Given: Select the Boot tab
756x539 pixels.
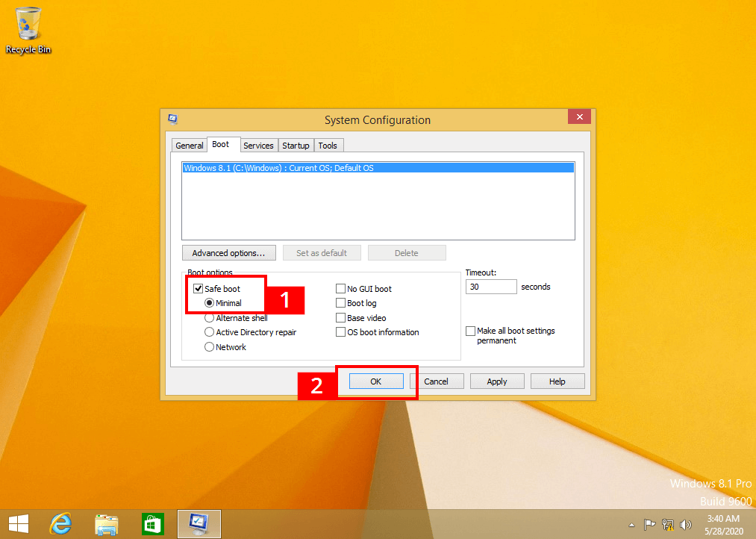Looking at the screenshot, I should click(220, 145).
